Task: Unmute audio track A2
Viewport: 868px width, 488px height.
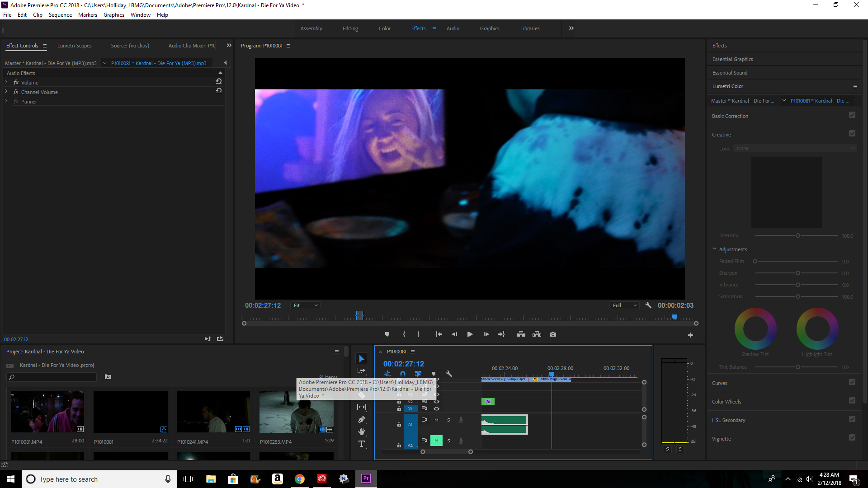Action: (436, 441)
